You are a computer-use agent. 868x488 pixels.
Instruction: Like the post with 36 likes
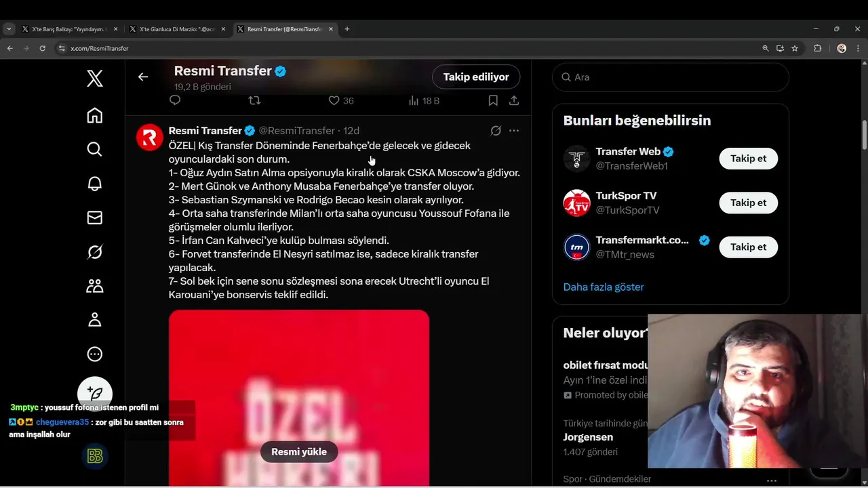341,100
